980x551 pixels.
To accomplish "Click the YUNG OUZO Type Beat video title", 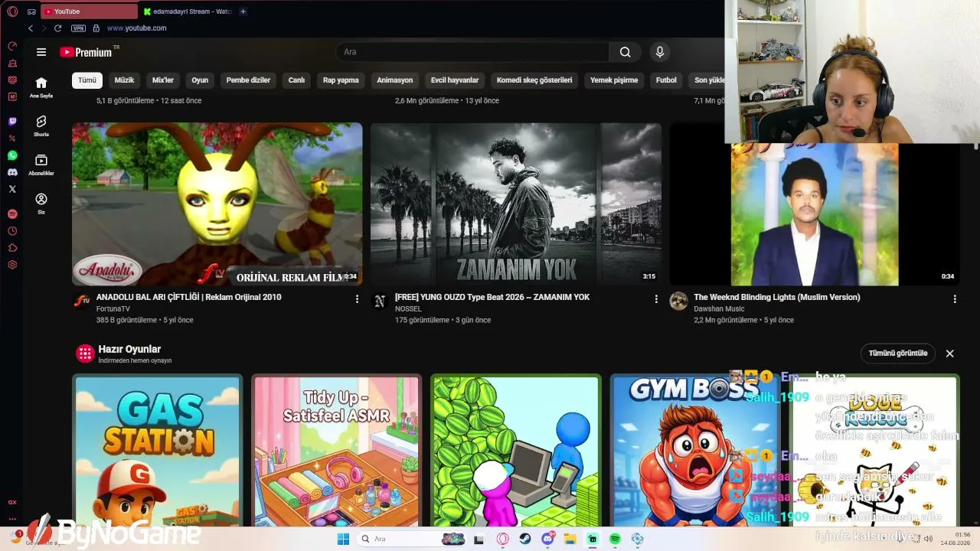I will (x=492, y=297).
